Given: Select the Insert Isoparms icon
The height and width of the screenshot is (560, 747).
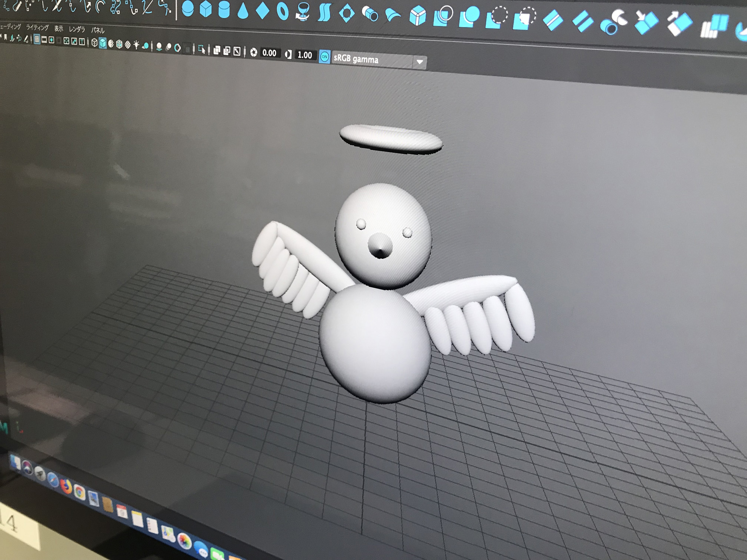Looking at the screenshot, I should pyautogui.click(x=646, y=22).
